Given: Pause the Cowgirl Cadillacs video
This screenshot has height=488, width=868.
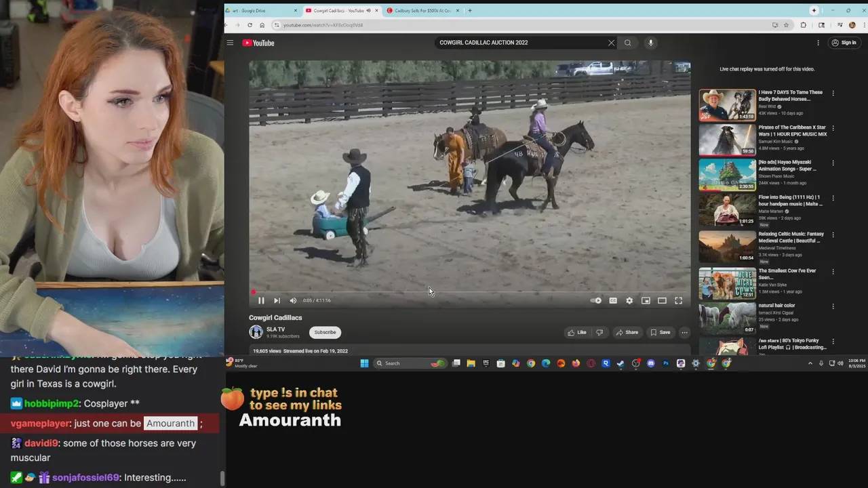Looking at the screenshot, I should tap(261, 300).
